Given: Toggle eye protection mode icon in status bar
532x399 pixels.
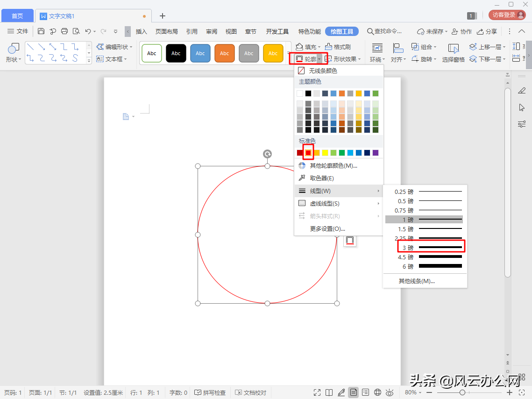Looking at the screenshot, I should click(x=390, y=392).
